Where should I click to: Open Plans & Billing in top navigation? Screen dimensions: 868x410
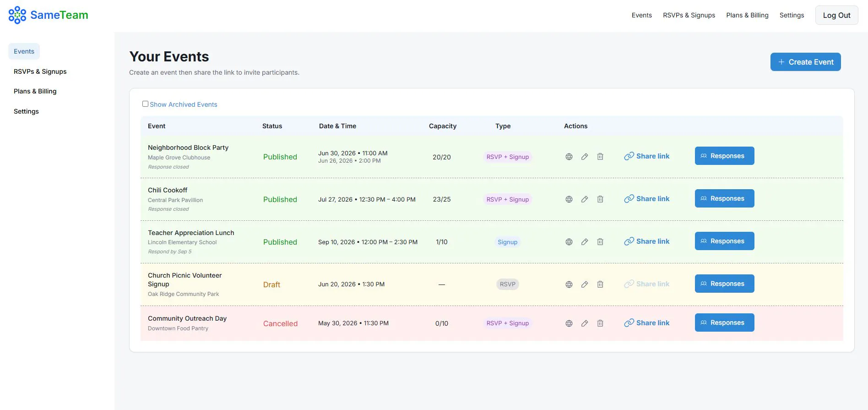tap(747, 15)
